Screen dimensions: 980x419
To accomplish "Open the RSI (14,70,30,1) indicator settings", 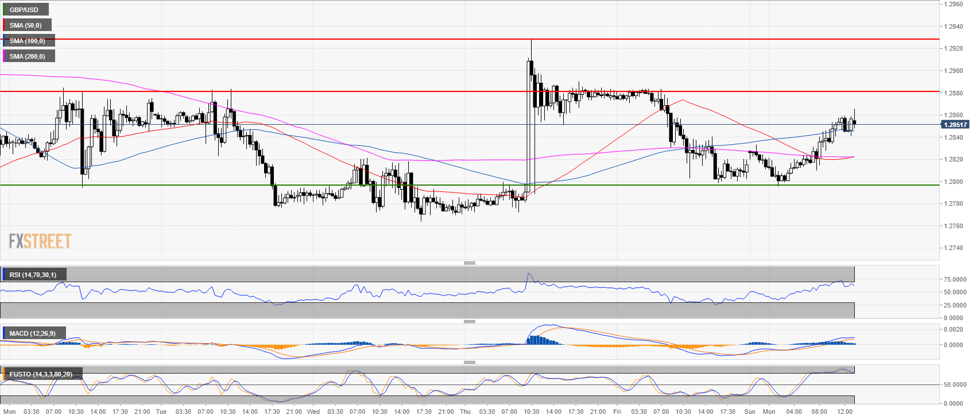I will click(33, 275).
